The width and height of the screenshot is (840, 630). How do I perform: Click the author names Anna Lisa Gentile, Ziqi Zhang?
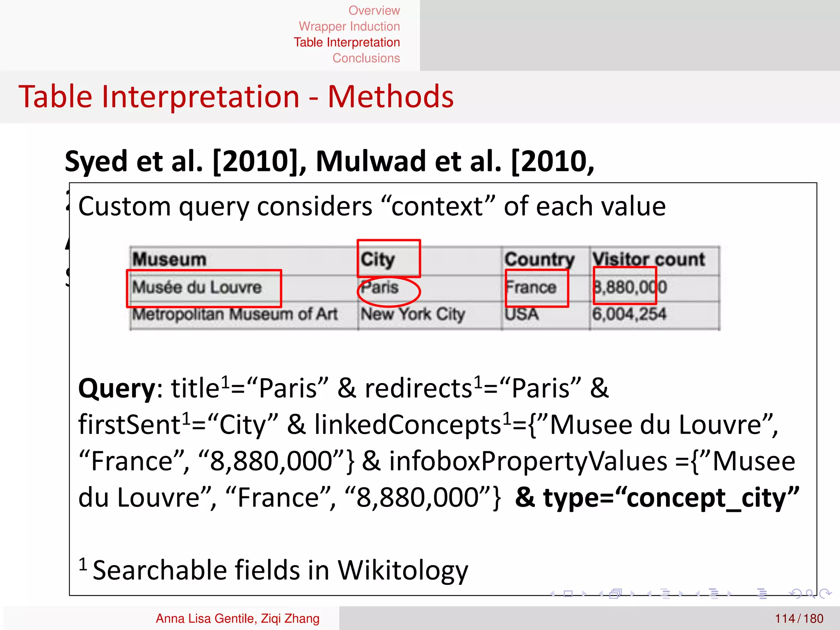237,618
